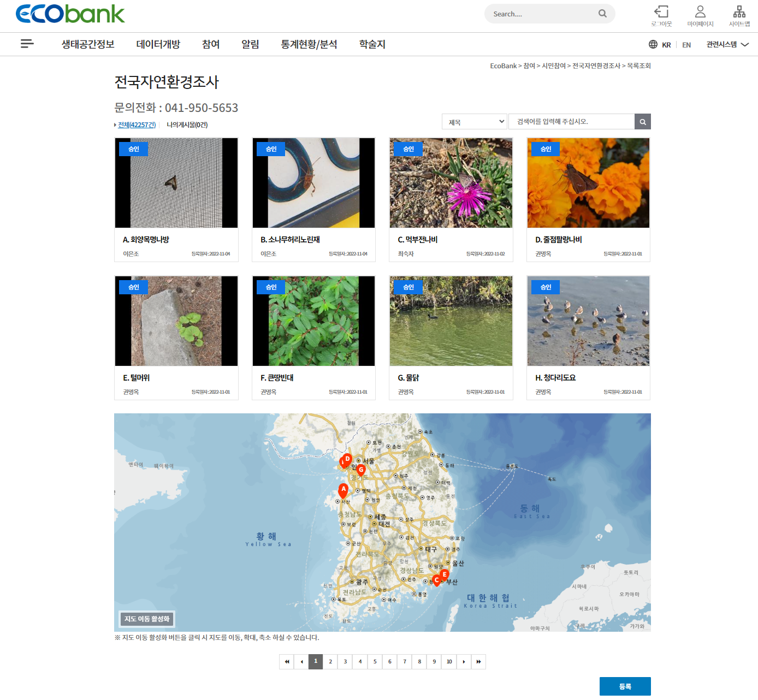The height and width of the screenshot is (700, 758).
Task: Click the hamburger menu icon
Action: 27,44
